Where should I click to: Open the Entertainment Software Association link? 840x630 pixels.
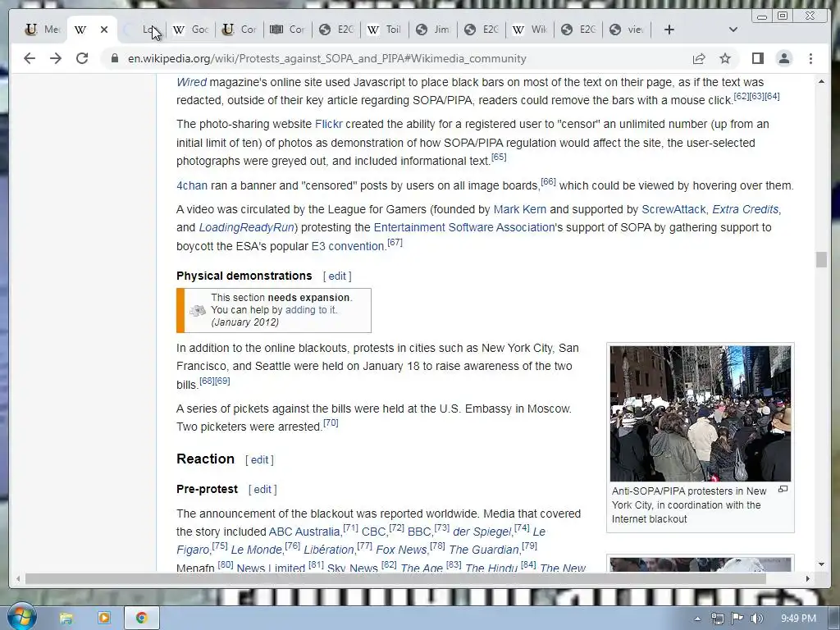[464, 228]
